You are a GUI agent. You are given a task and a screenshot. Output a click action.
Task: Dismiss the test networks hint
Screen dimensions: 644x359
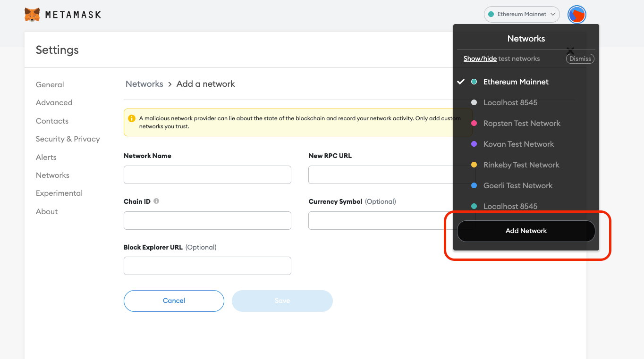580,59
